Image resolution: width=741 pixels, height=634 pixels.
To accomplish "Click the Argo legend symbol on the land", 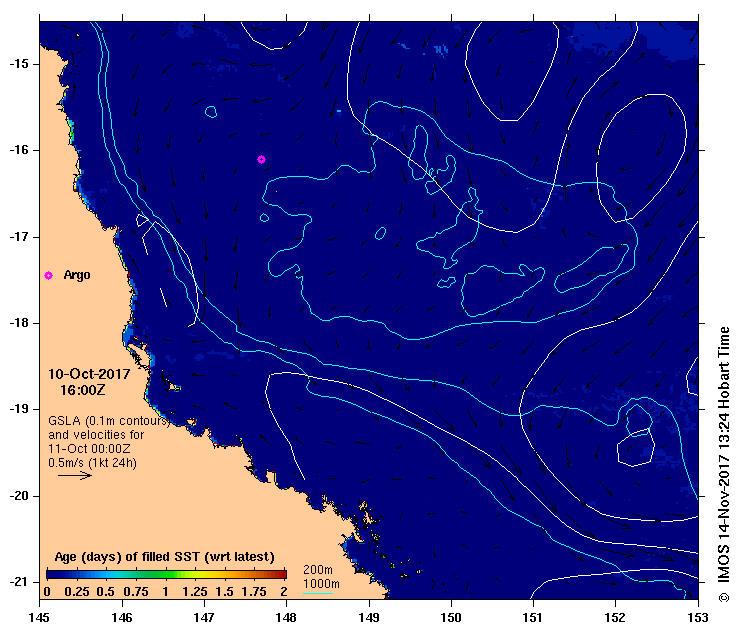I will (x=48, y=275).
